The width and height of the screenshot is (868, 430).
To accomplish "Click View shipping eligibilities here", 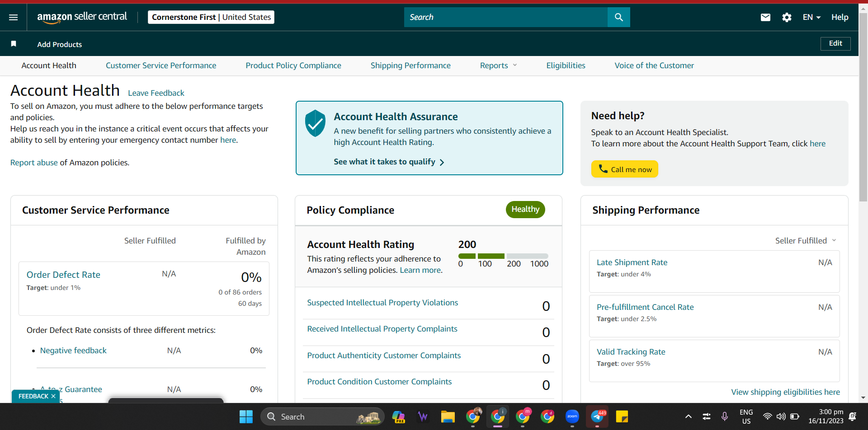I will [786, 392].
